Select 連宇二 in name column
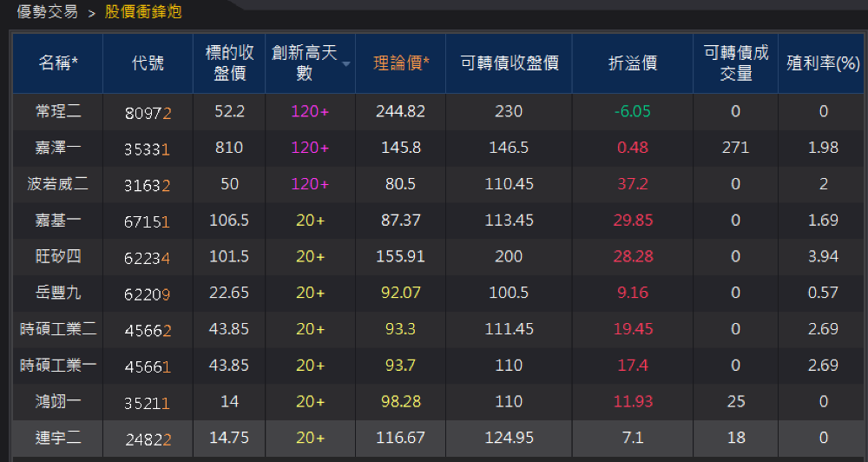The image size is (868, 462). point(58,438)
